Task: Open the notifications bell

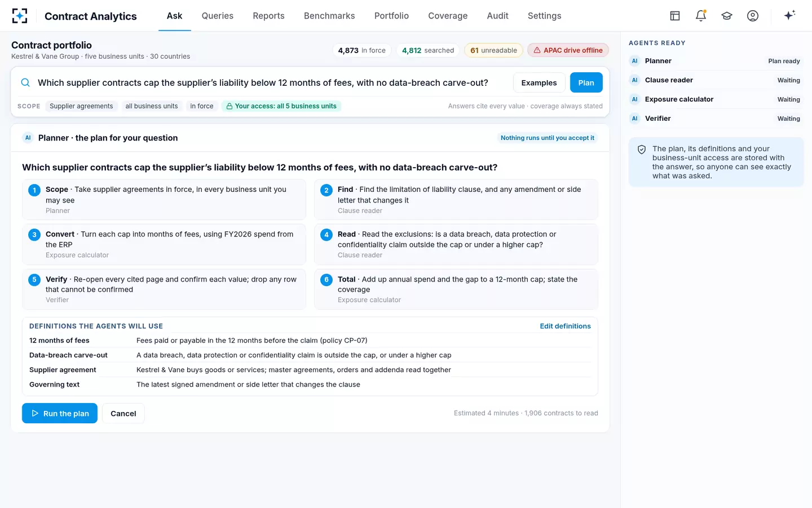Action: (x=701, y=16)
